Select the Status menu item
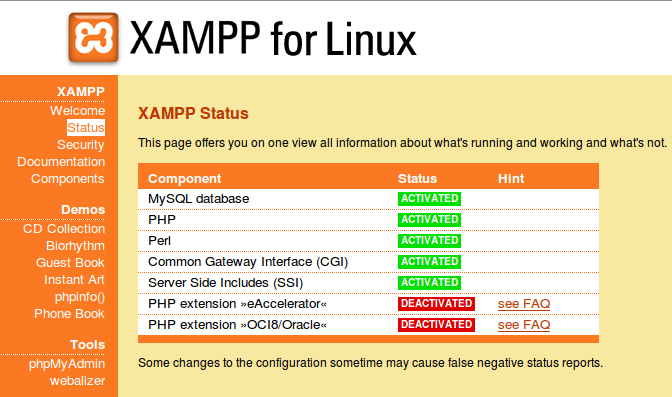 [86, 128]
